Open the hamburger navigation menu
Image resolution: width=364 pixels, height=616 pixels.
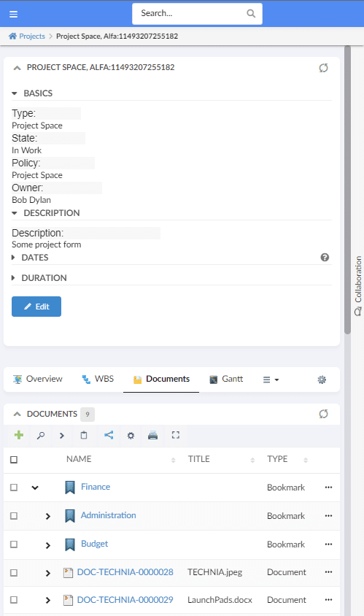tap(13, 14)
